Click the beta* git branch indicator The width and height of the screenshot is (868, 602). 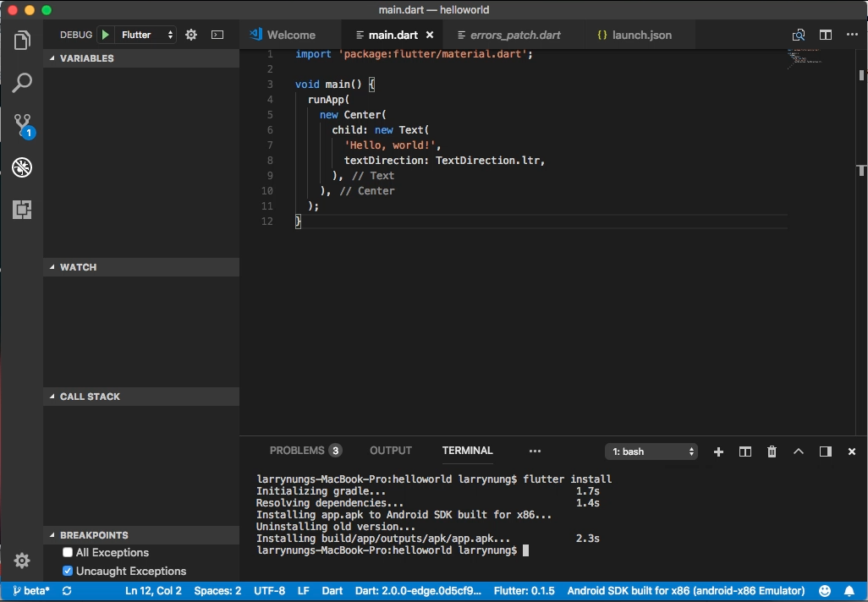coord(31,591)
